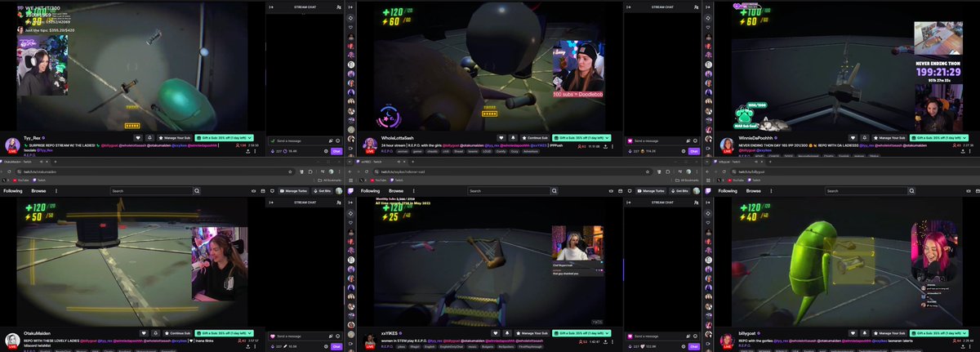The height and width of the screenshot is (352, 980).
Task: Click Chat button in OtakuMaiden chat
Action: (337, 346)
